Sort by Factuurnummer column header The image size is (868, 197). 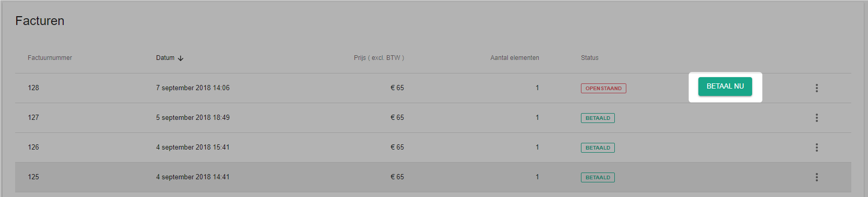(50, 58)
